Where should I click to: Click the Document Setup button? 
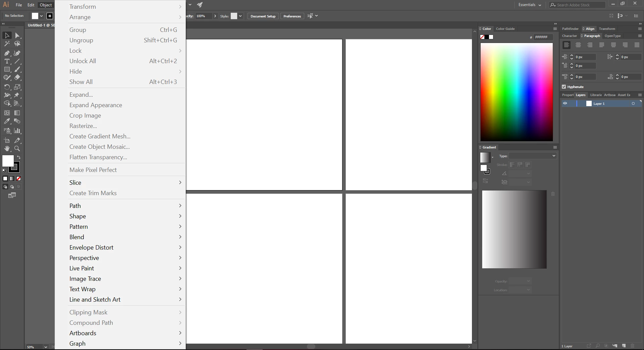(263, 16)
